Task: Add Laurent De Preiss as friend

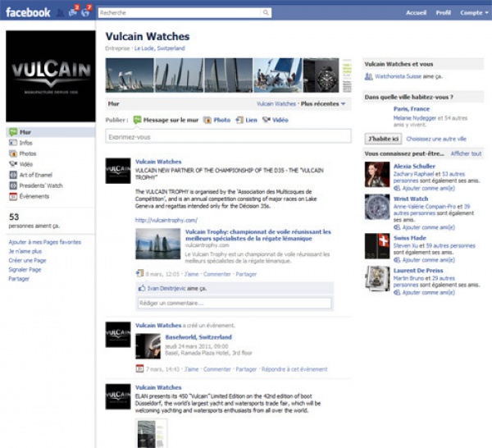Action: (x=424, y=293)
